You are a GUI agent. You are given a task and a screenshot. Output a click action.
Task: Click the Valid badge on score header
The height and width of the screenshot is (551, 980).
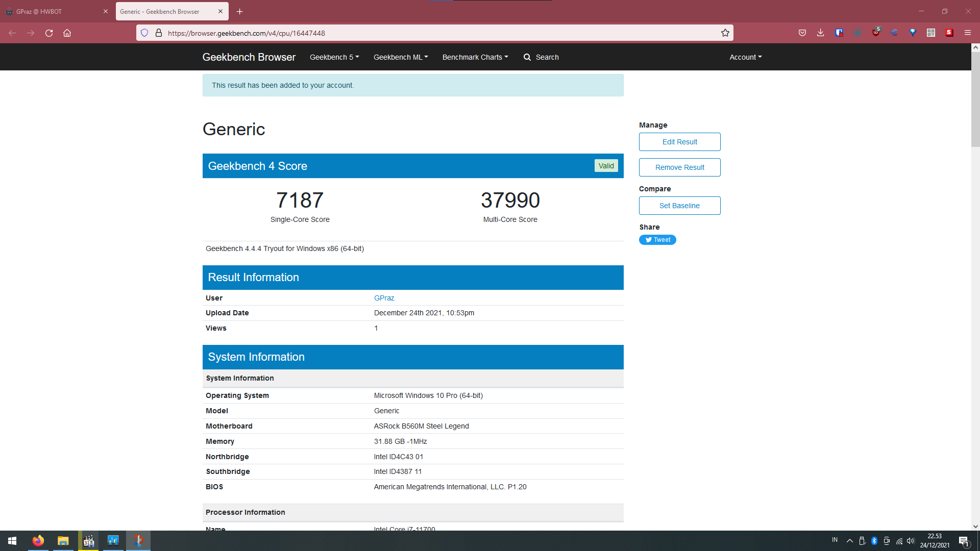[x=606, y=166]
